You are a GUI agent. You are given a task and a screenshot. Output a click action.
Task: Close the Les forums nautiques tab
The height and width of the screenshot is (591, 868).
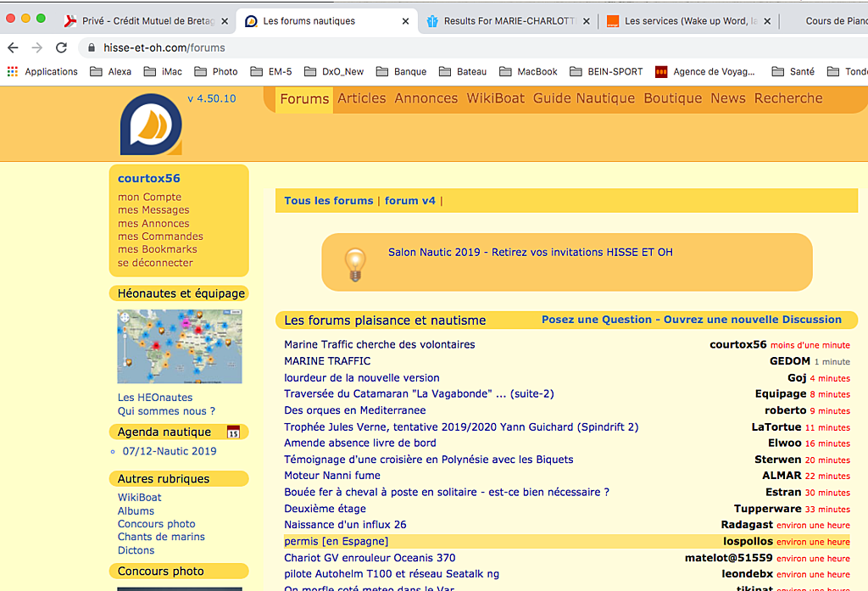pyautogui.click(x=405, y=21)
